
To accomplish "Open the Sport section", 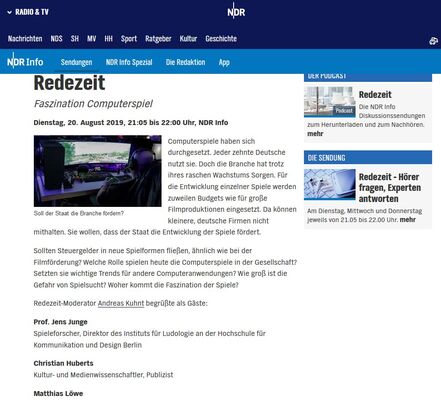I will coord(129,39).
